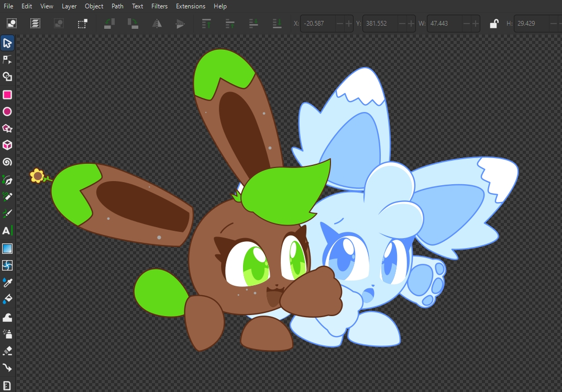Pick the Ellipse tool
This screenshot has height=392, width=562.
(7, 111)
